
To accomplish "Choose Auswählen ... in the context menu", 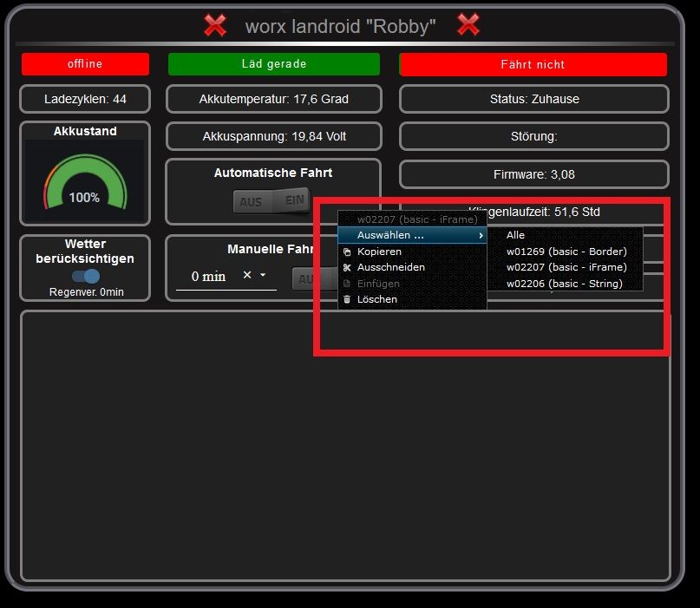I will [412, 235].
